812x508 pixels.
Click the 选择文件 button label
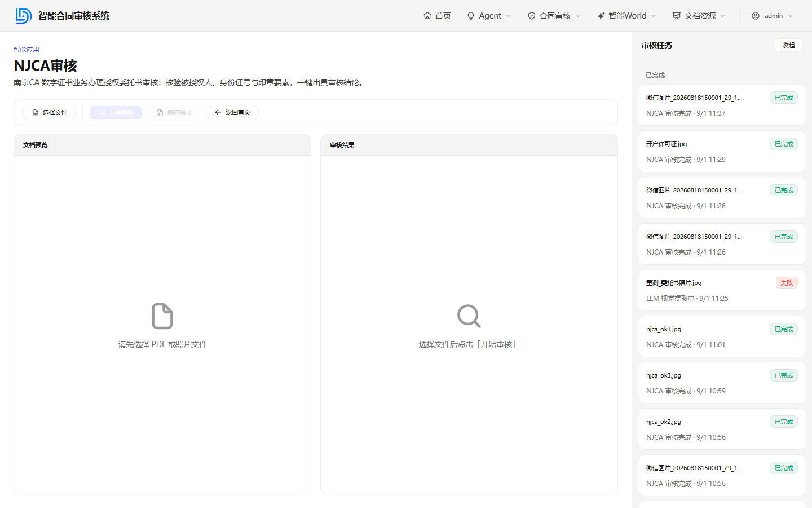coord(55,112)
